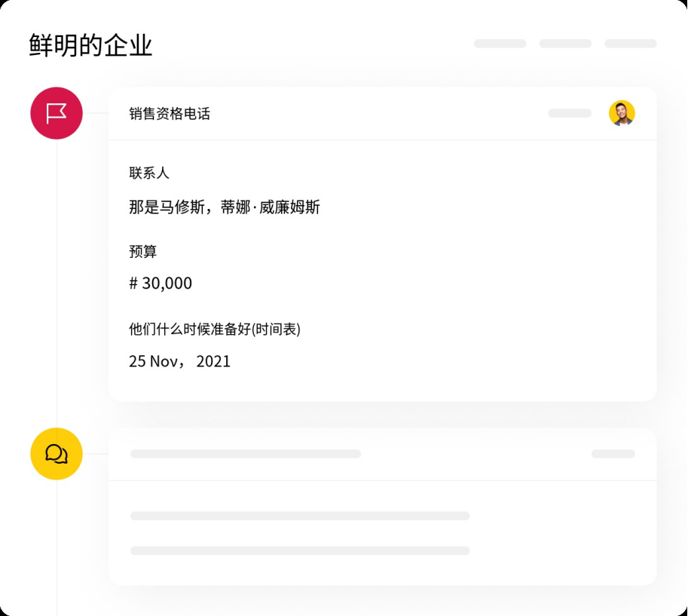This screenshot has height=616, width=688.
Task: Click the second text line in conversation card
Action: pos(300,550)
